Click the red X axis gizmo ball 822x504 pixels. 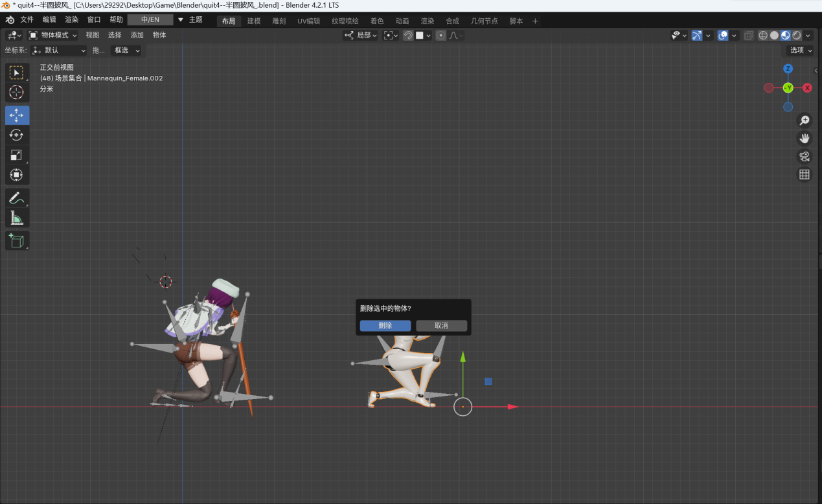[x=807, y=87]
